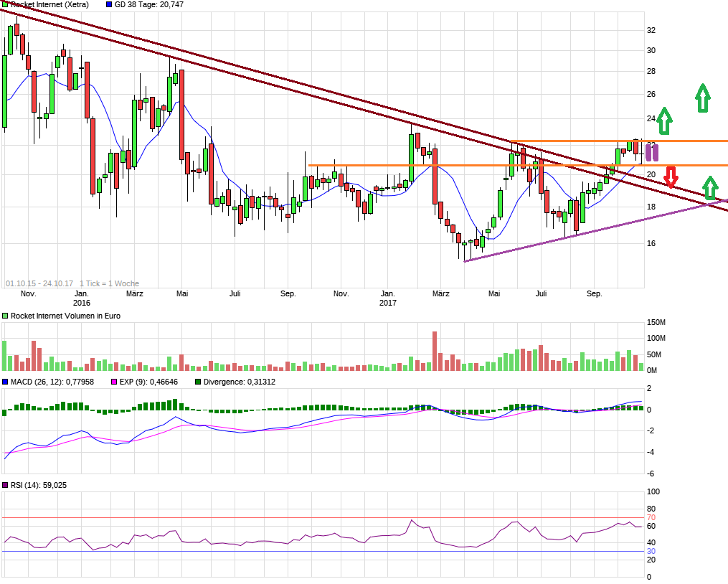
Task: Click the purple double-bar marker near price 22
Action: [652, 153]
